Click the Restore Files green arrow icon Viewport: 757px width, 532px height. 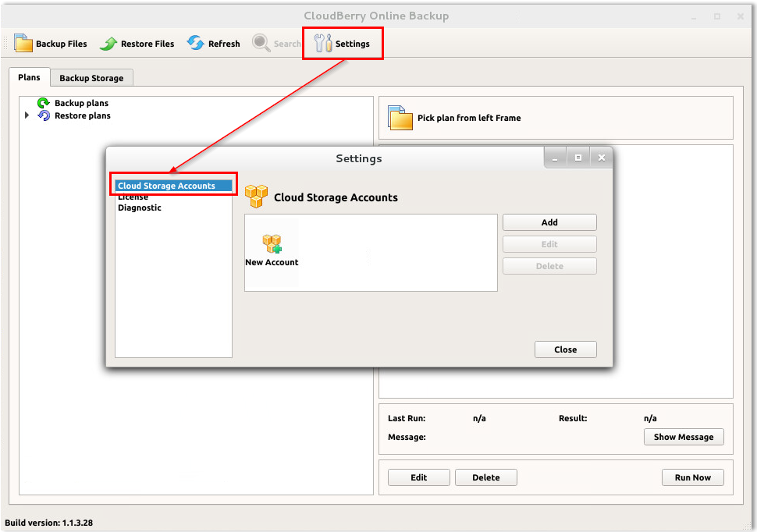click(x=108, y=44)
